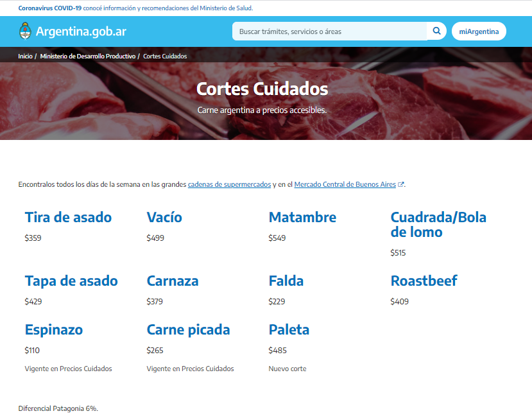Click the search field for trámites and servicios
The height and width of the screenshot is (418, 532).
pos(329,31)
